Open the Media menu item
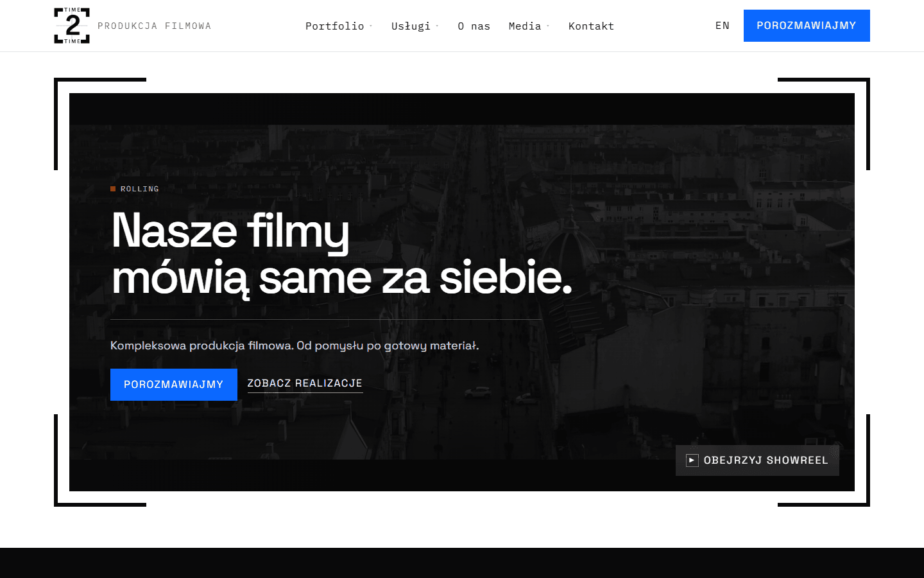Viewport: 924px width, 578px height. pyautogui.click(x=525, y=26)
